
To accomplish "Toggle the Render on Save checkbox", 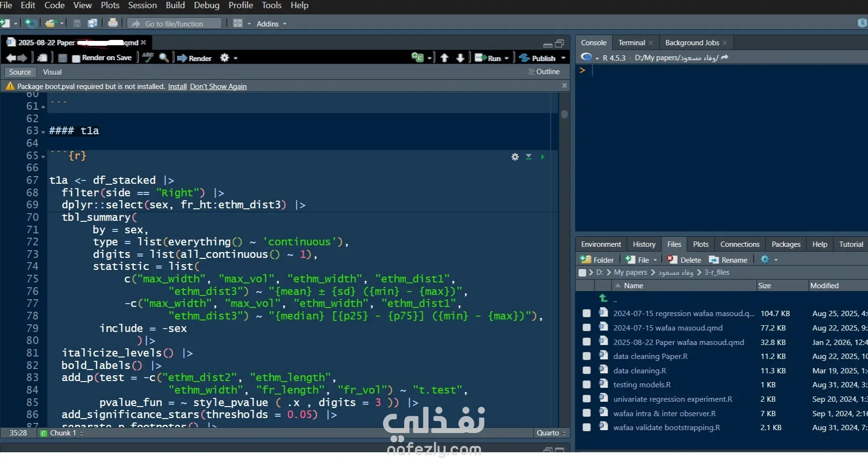I will click(x=76, y=58).
